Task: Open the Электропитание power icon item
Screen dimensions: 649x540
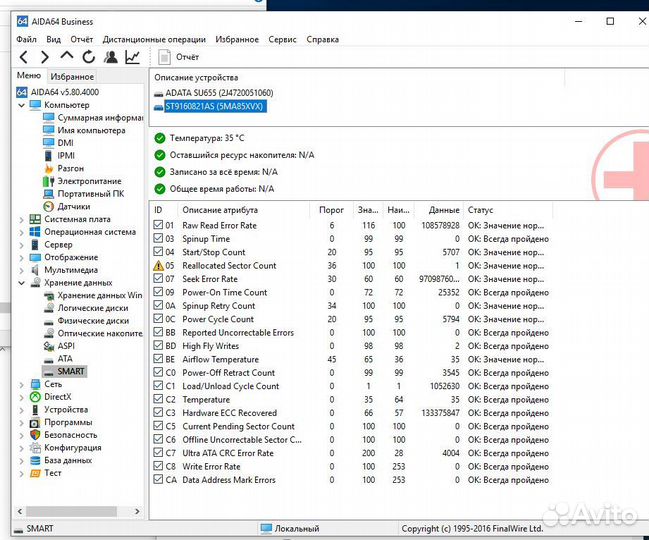Action: (x=48, y=181)
